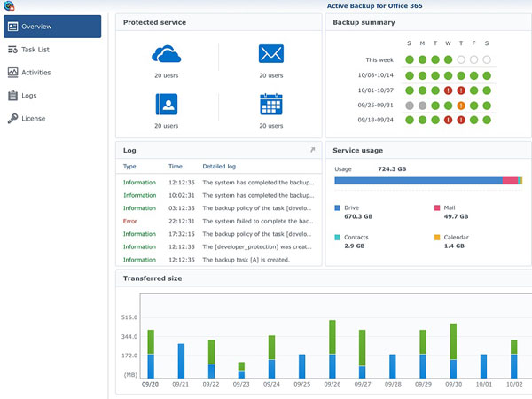
Task: Click the 09/26 bar in Transferred size chart
Action: tap(332, 349)
